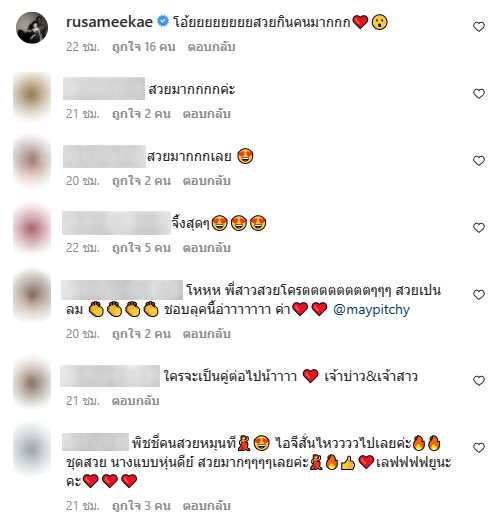Reply to the 'เจ้าบ่าว&เจ้าสาว' comment
Screen dimensions: 497x520
(135, 401)
